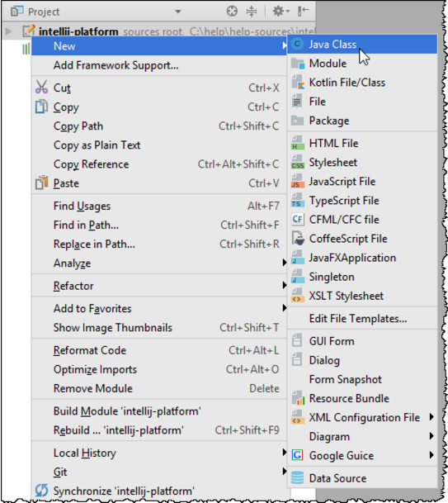Click the CoffeeScript File icon
The height and width of the screenshot is (503, 448).
298,239
